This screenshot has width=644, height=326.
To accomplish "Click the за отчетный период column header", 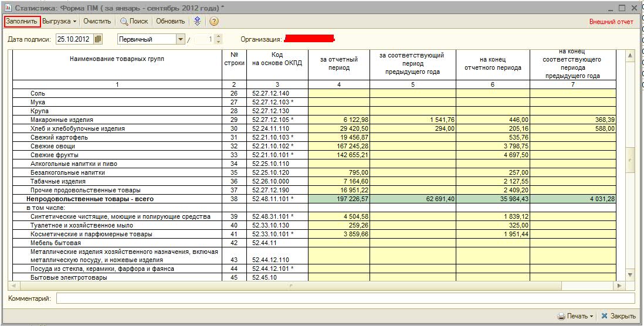I will (x=339, y=64).
